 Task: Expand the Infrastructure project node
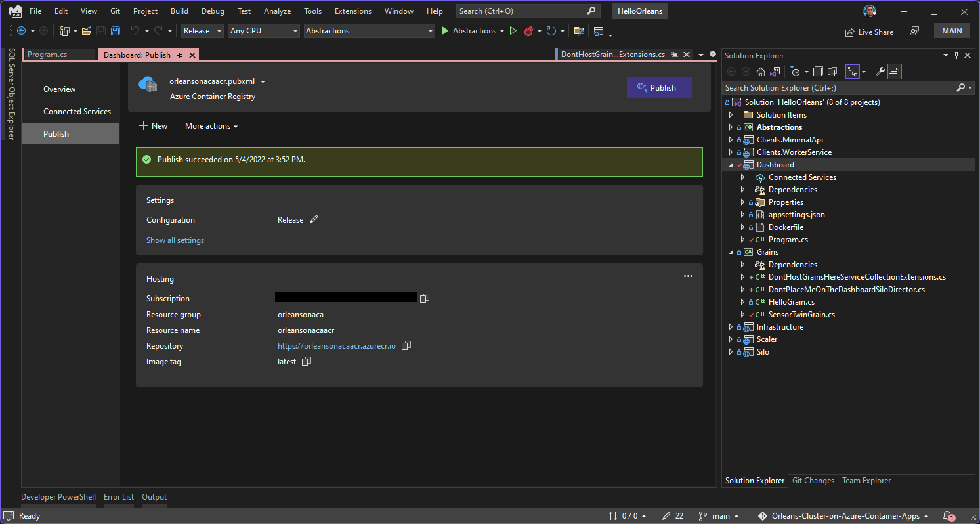731,327
